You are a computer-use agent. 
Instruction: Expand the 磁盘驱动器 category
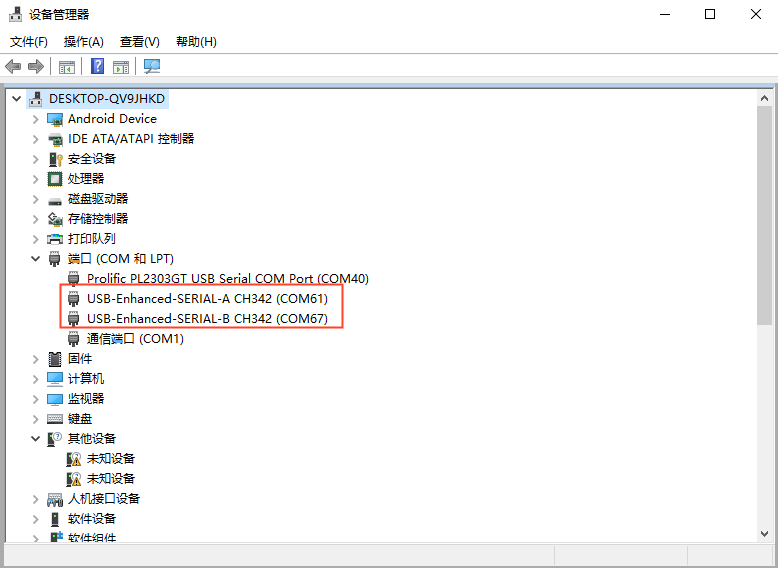pyautogui.click(x=36, y=199)
